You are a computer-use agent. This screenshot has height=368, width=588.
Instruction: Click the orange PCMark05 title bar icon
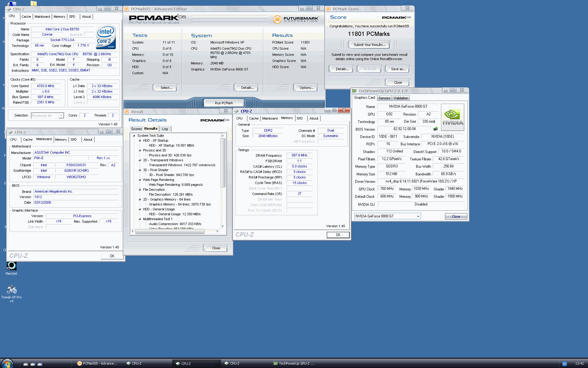[x=126, y=9]
